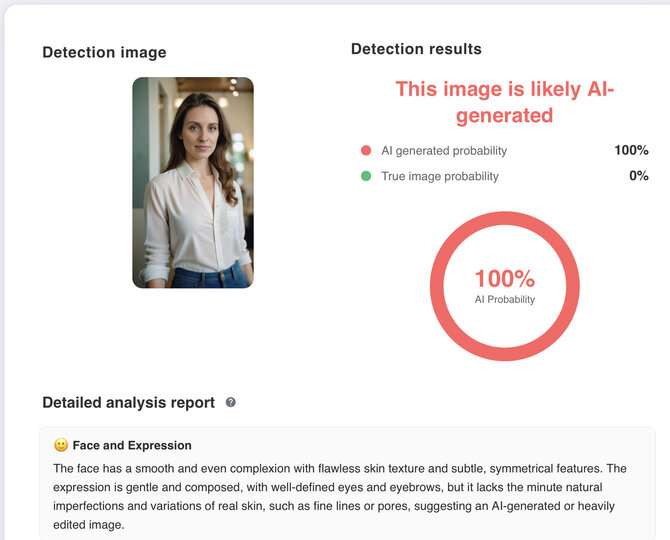
Task: Click the 0% true image value
Action: tap(638, 176)
